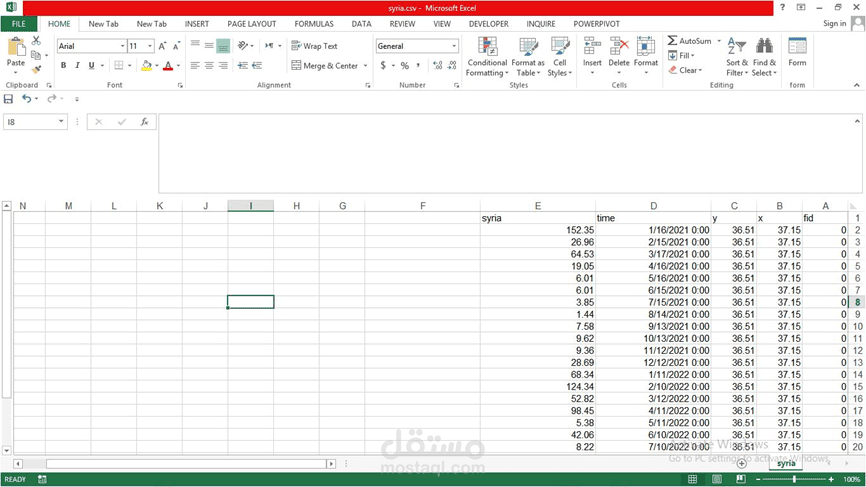The width and height of the screenshot is (866, 487).
Task: Click Insert Function fx icon
Action: click(144, 121)
